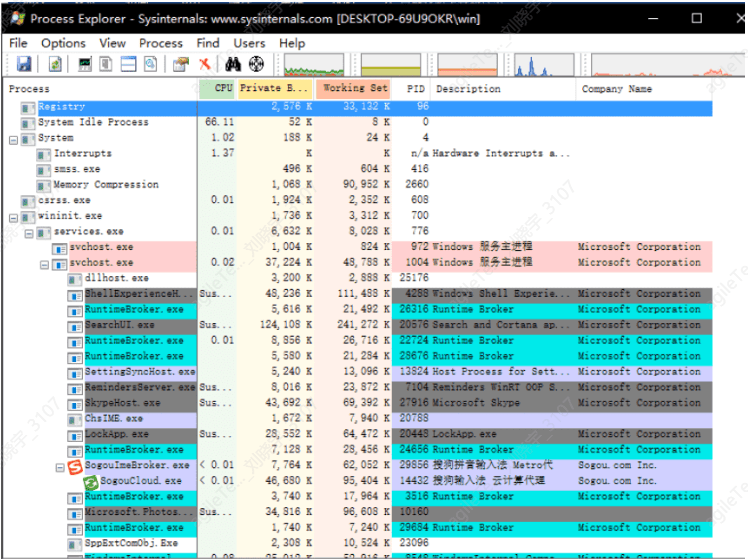The height and width of the screenshot is (560, 748).
Task: Open the Options menu
Action: pyautogui.click(x=63, y=43)
